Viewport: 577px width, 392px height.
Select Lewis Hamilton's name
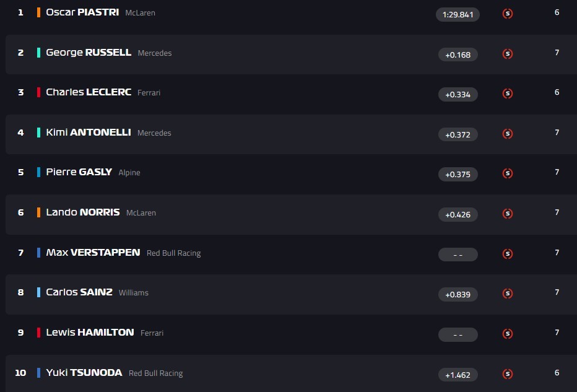pos(90,333)
